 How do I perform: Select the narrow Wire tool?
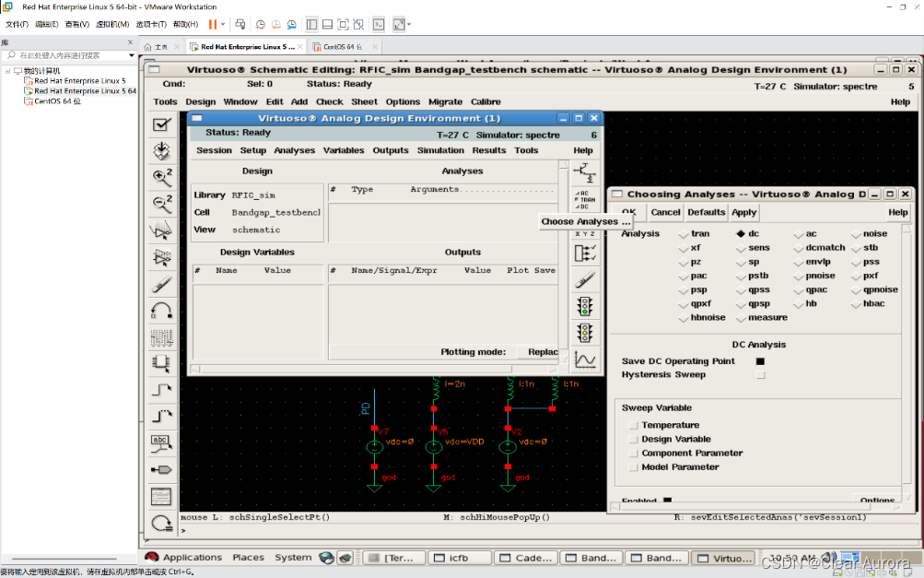[161, 390]
